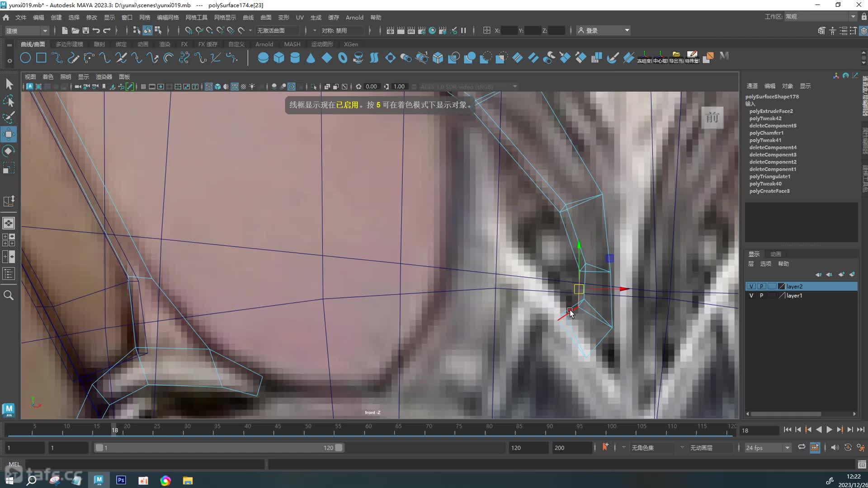Open the toolbox search icon
868x488 pixels.
click(9, 296)
